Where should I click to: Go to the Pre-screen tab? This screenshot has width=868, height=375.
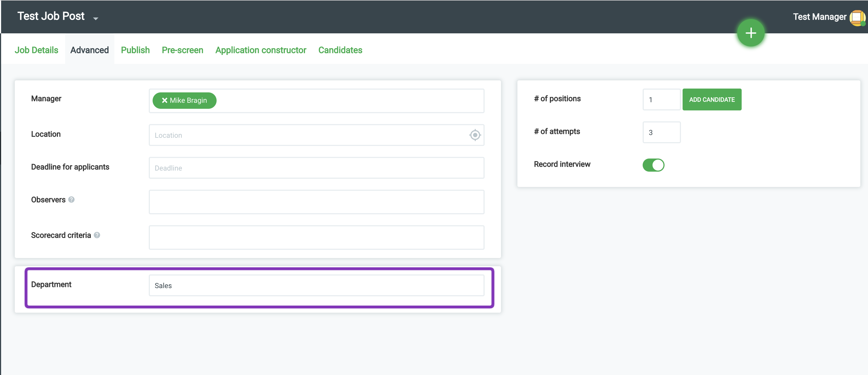click(x=182, y=50)
